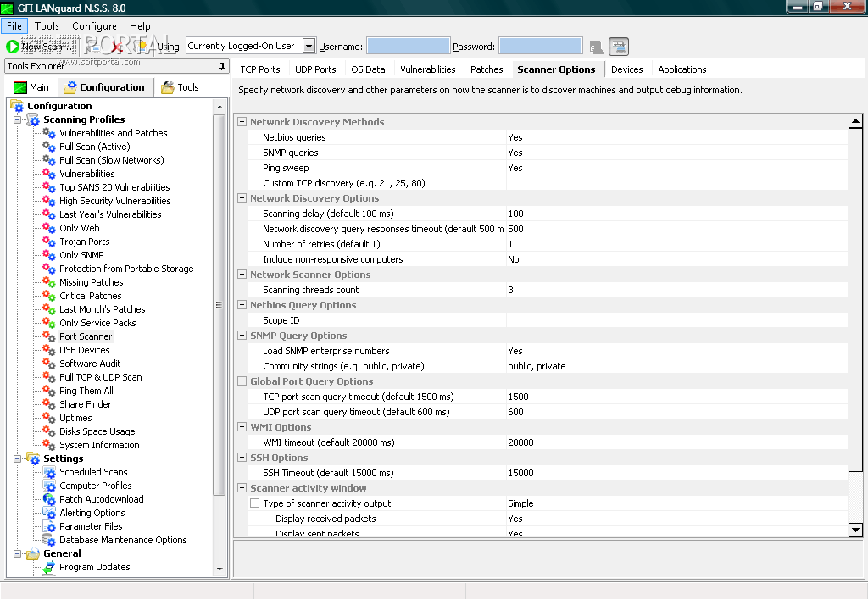Click the green New Scan play icon
The height and width of the screenshot is (600, 868).
(x=12, y=47)
